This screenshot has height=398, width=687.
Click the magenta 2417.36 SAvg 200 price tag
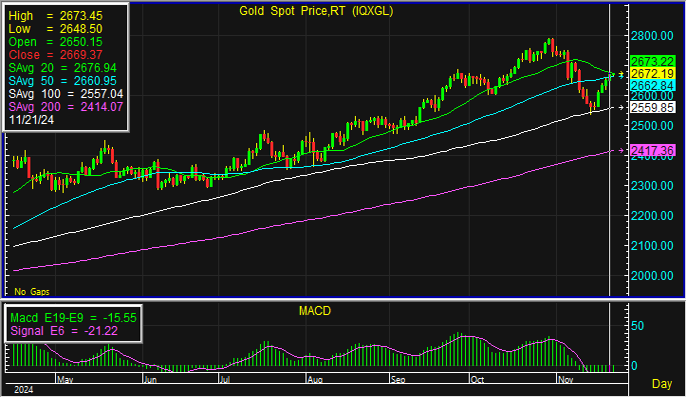(x=652, y=150)
